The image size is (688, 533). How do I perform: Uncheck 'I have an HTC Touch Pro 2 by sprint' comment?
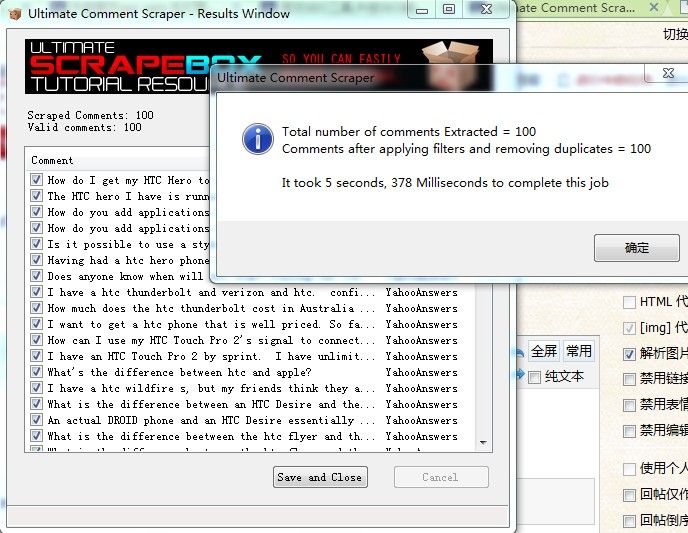(x=36, y=356)
